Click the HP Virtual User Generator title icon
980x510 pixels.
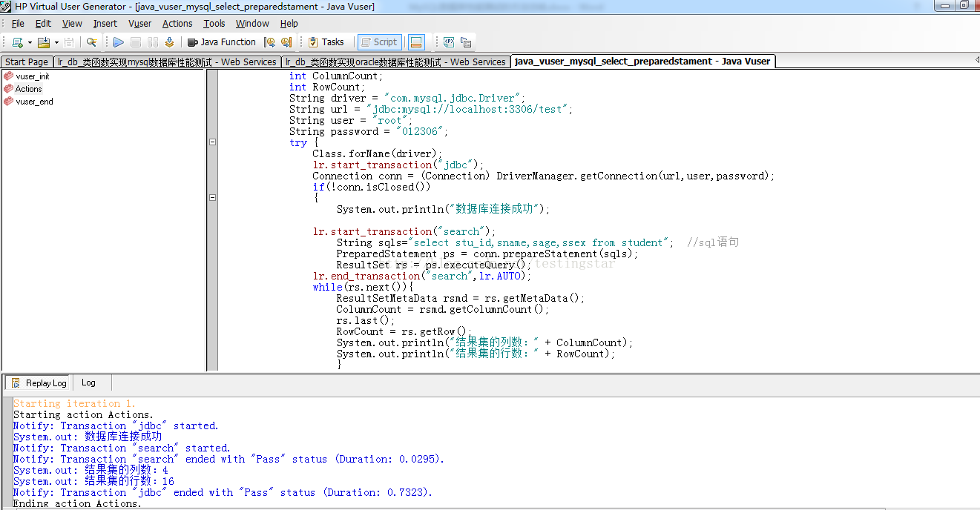click(7, 7)
